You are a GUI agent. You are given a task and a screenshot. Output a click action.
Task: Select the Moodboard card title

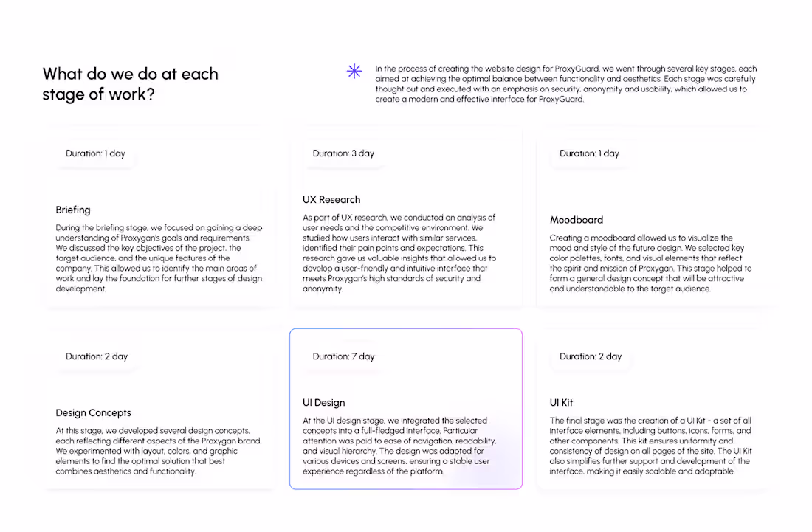[577, 220]
